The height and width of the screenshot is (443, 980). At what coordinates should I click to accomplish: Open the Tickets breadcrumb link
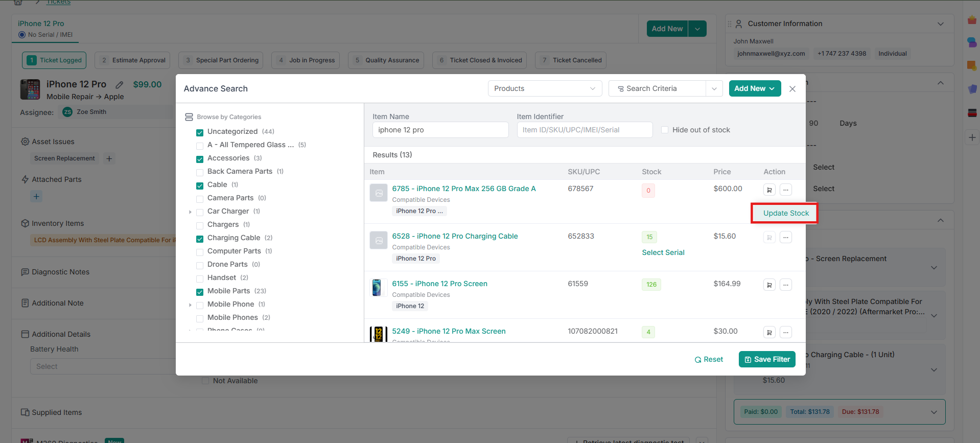tap(59, 2)
